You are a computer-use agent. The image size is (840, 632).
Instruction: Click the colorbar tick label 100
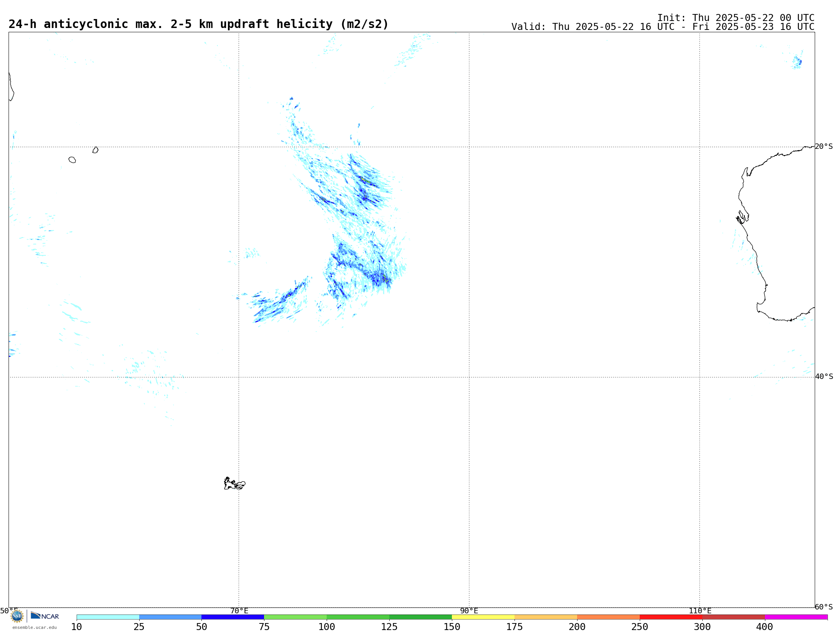[327, 627]
